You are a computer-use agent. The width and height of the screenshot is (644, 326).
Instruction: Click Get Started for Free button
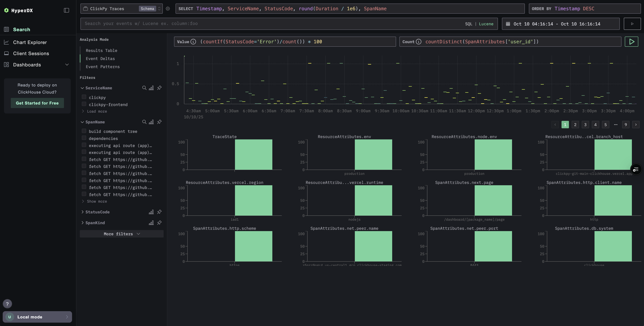(37, 103)
